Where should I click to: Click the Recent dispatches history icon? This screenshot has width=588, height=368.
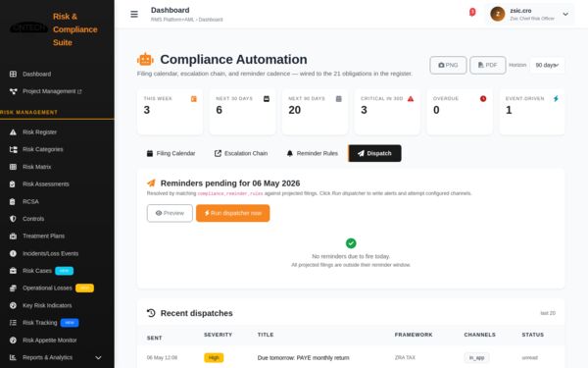click(151, 313)
